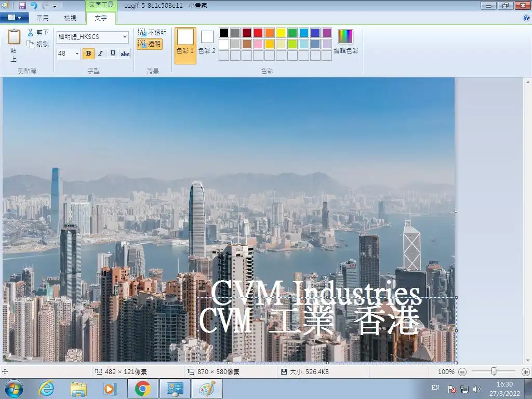Pick the purple color swatch
Viewport: 532px width, 399px height.
tap(327, 33)
